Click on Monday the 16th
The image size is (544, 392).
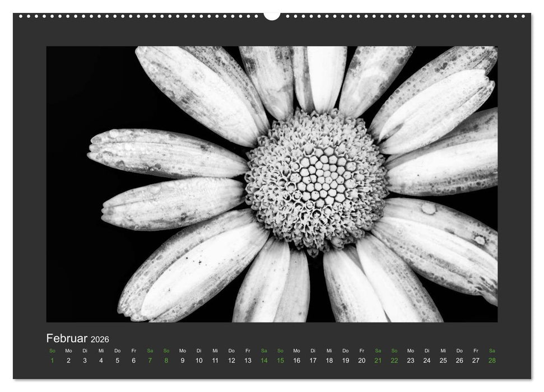point(296,361)
